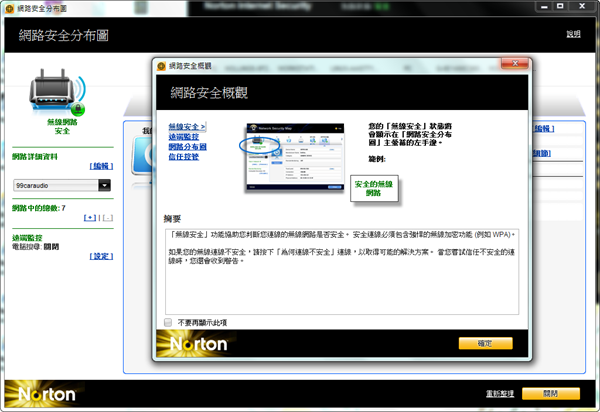The image size is (600, 412).
Task: Open the 99caraudio network dropdown
Action: point(104,185)
